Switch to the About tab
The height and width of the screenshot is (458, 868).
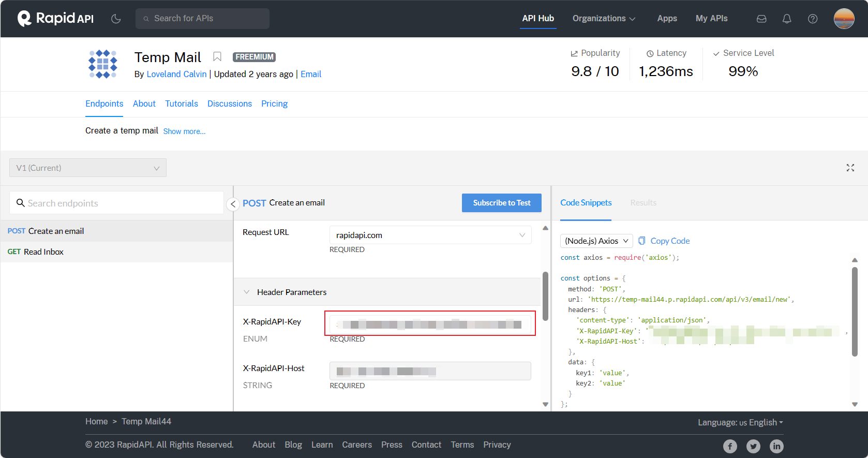[x=144, y=104]
